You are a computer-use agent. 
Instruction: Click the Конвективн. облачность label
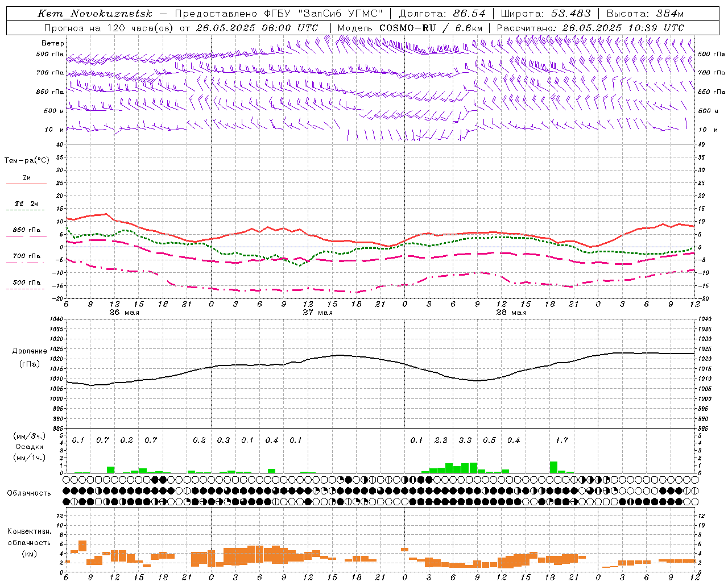click(29, 537)
